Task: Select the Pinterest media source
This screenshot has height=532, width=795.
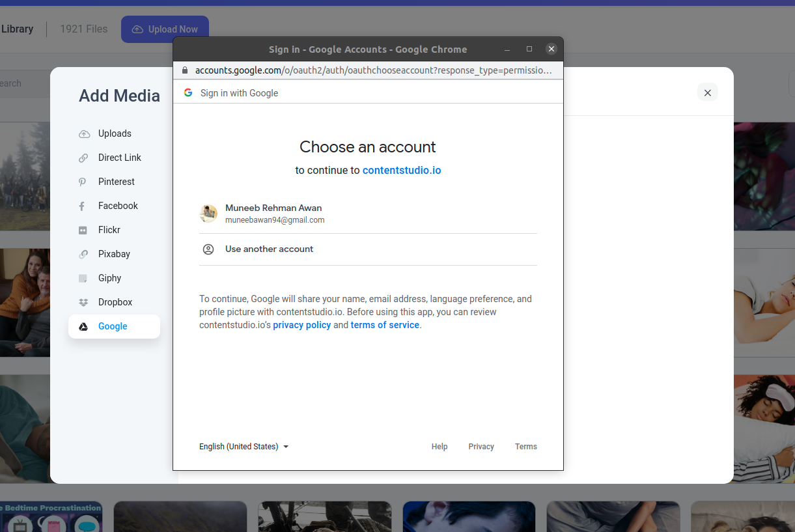Action: coord(114,182)
